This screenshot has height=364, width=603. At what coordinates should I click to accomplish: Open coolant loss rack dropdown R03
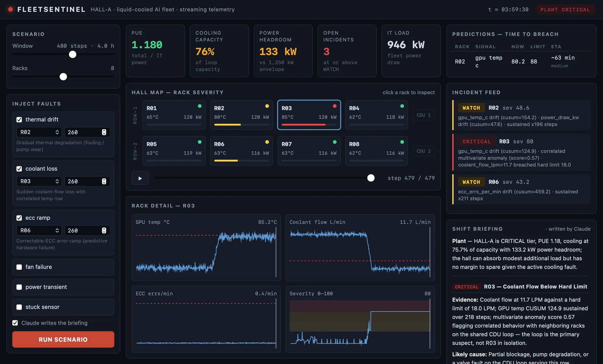(39, 181)
